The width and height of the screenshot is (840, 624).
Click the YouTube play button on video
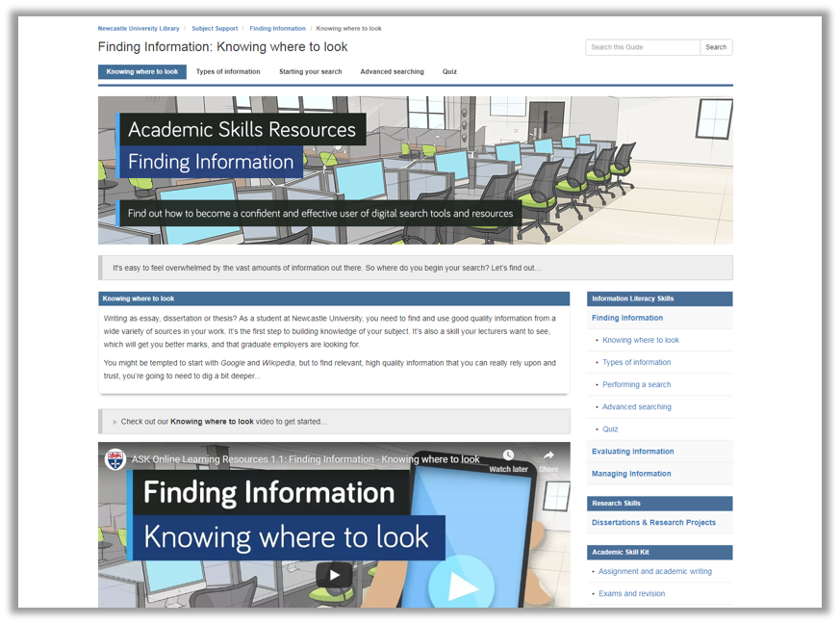334,575
